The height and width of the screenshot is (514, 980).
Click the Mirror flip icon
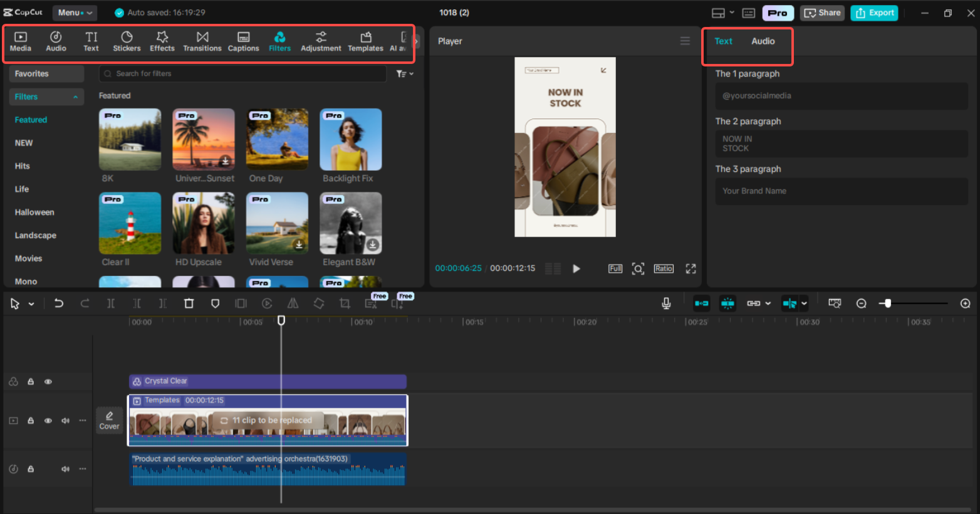click(293, 303)
